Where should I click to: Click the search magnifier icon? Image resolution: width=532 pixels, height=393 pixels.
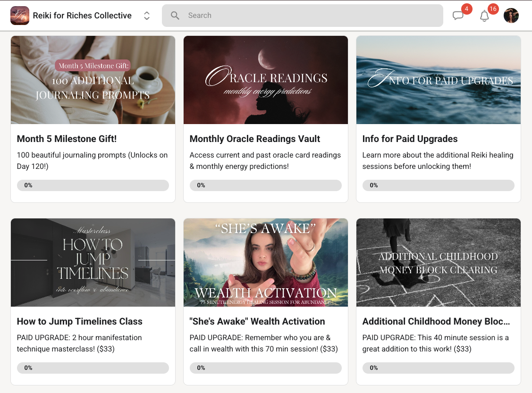(175, 15)
